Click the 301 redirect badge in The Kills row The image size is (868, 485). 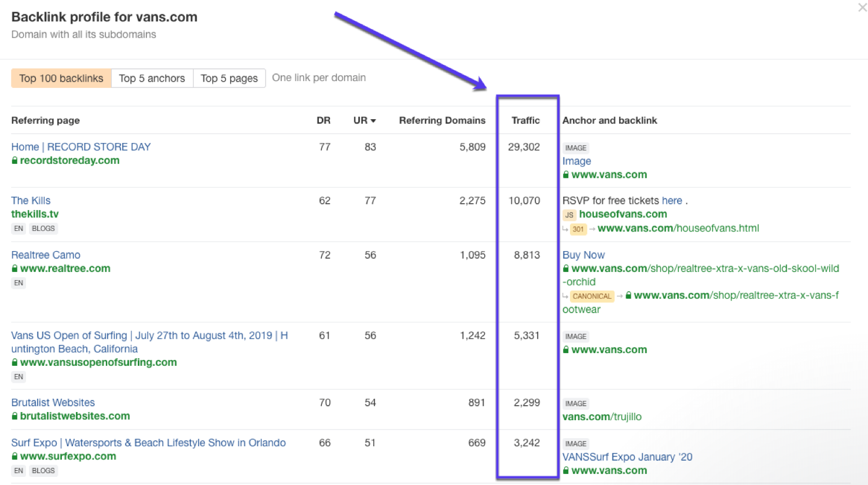pyautogui.click(x=578, y=229)
